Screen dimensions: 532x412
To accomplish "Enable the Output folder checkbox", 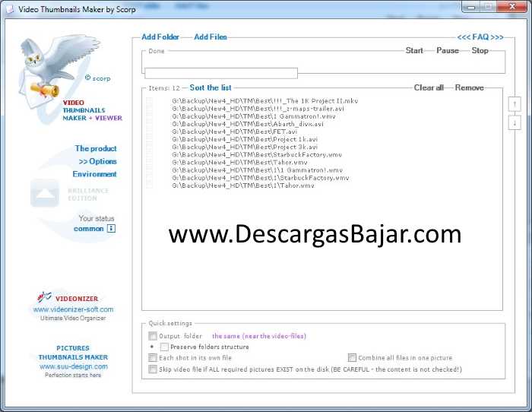I will point(153,336).
